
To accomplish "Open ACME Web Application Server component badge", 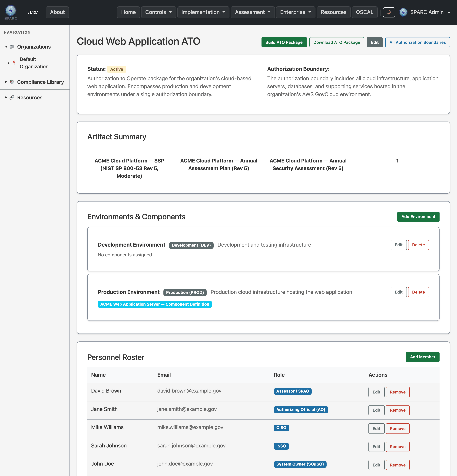I will coord(155,304).
